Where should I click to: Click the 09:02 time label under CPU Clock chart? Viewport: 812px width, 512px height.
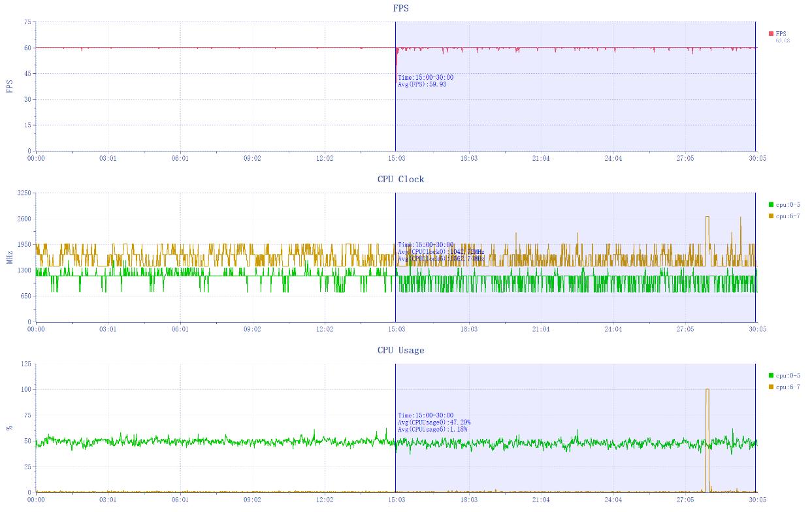pyautogui.click(x=252, y=329)
